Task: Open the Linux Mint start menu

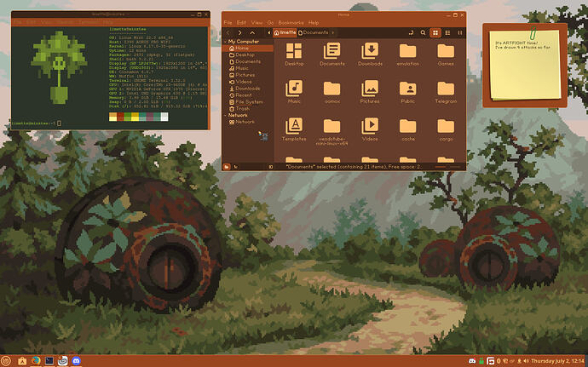Action: (x=6, y=361)
